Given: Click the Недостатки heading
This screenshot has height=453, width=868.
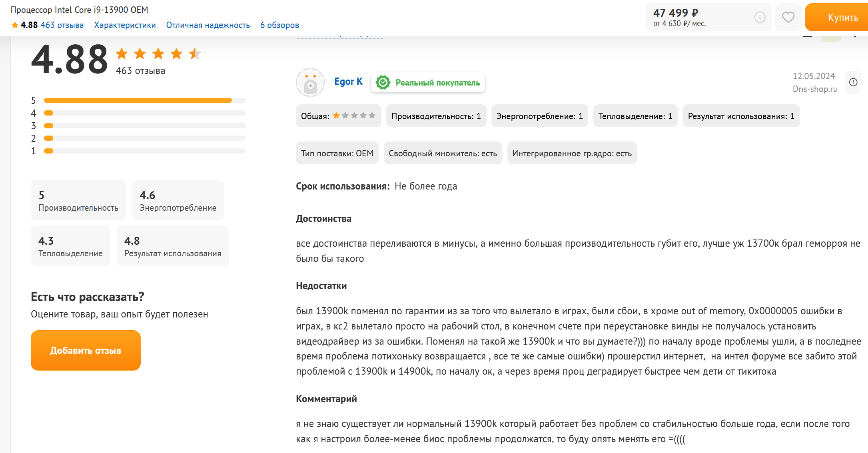Looking at the screenshot, I should coord(321,286).
